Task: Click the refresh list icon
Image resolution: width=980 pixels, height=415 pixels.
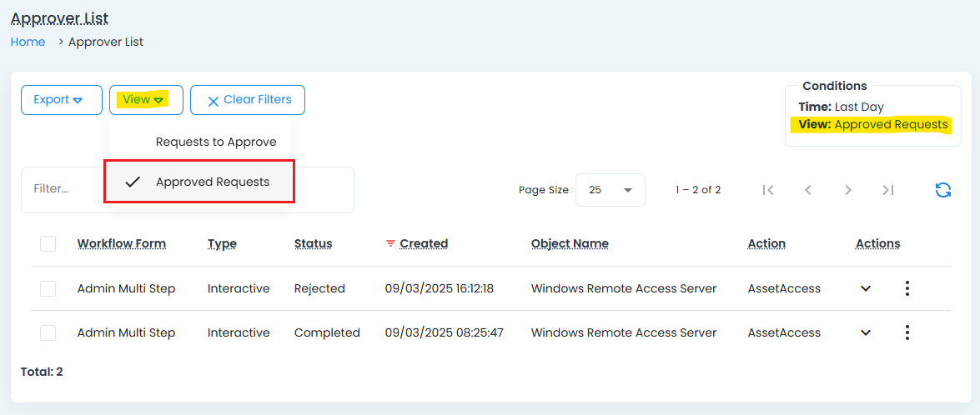Action: coord(943,190)
